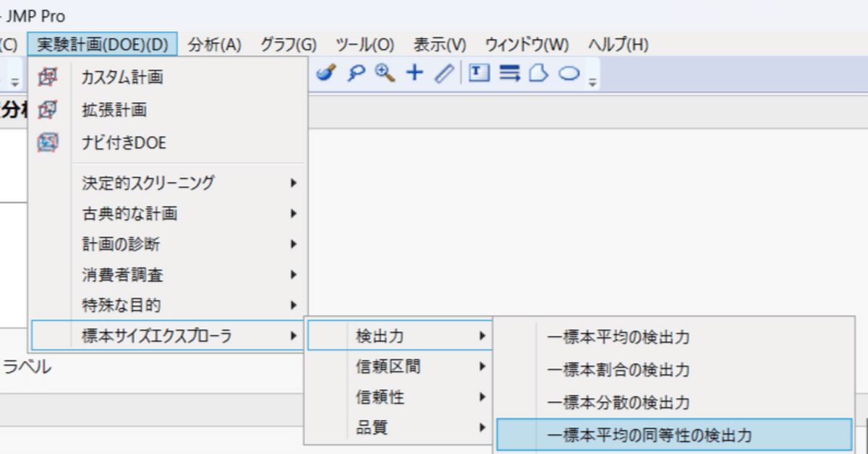Select the polygon annotation tool
The image size is (868, 454).
(538, 73)
